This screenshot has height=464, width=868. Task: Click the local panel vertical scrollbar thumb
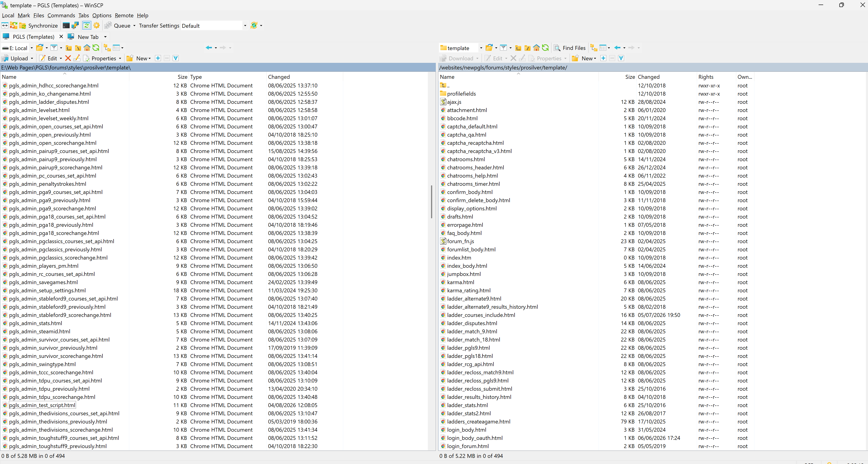(x=431, y=201)
